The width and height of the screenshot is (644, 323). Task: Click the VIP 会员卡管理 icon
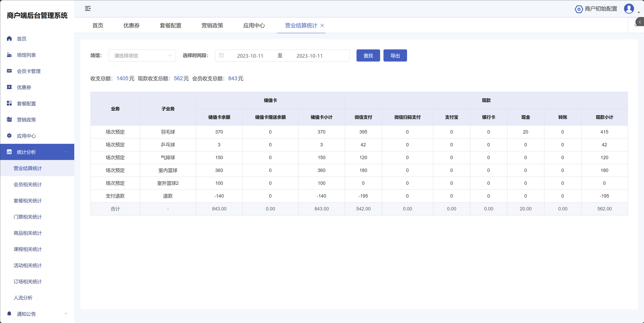pyautogui.click(x=9, y=71)
